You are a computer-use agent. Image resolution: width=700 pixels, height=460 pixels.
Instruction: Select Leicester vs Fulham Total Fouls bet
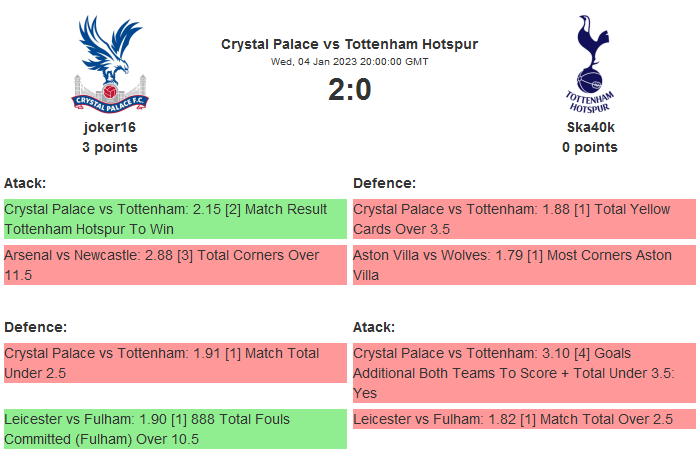tap(175, 429)
